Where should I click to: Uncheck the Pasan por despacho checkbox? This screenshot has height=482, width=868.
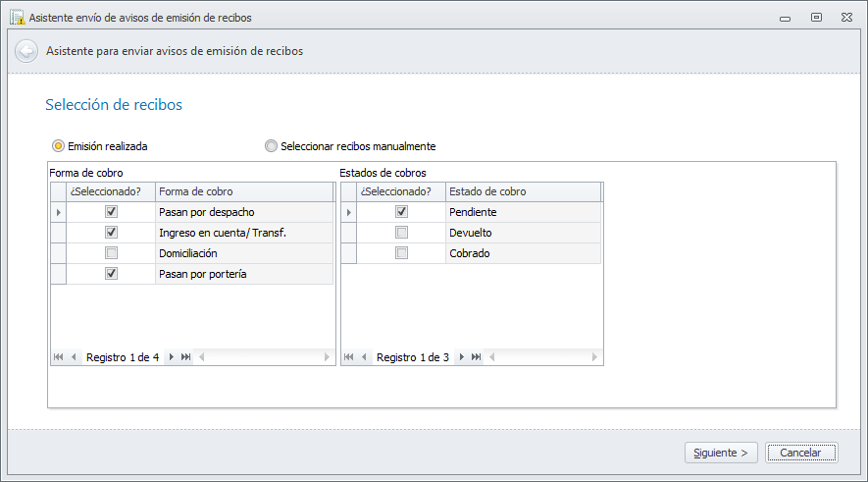[x=111, y=212]
